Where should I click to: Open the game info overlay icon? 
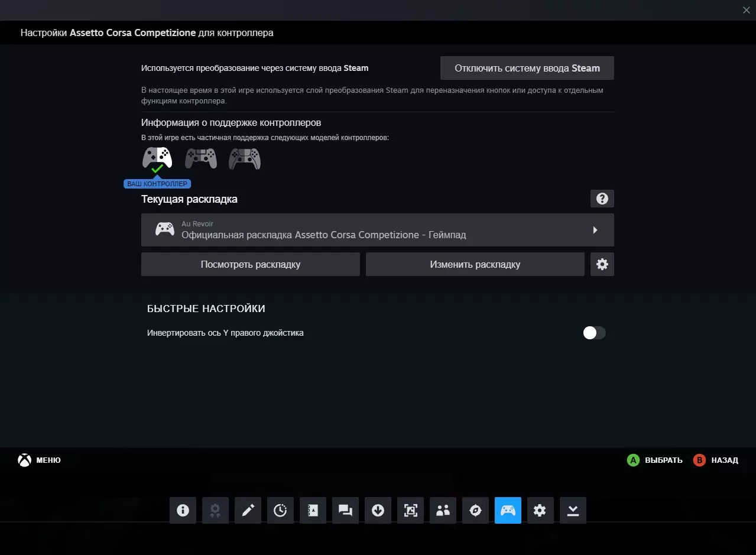coord(183,510)
